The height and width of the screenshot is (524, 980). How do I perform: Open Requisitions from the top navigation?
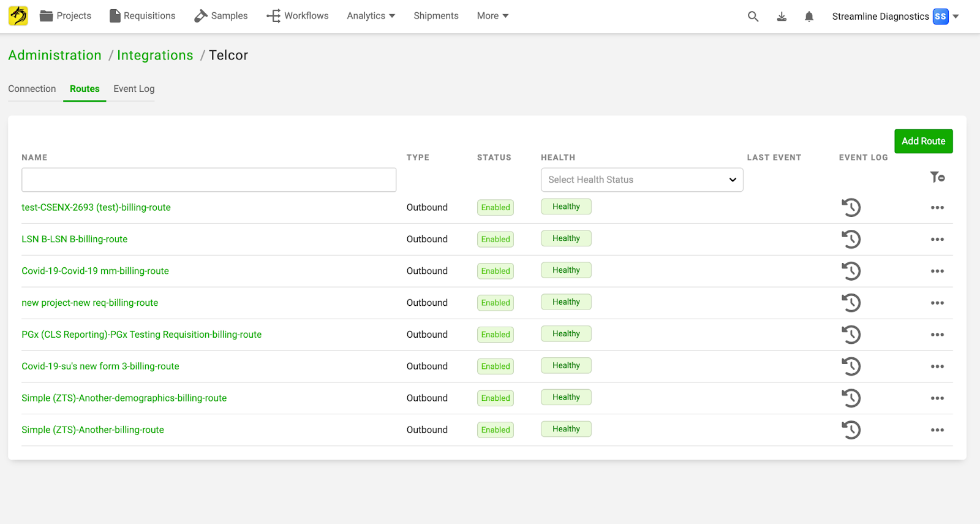pyautogui.click(x=142, y=16)
